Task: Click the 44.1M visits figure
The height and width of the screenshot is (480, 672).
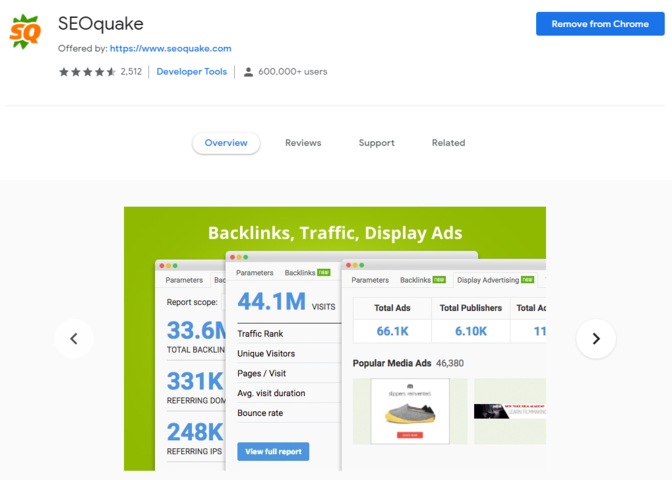Action: click(272, 301)
